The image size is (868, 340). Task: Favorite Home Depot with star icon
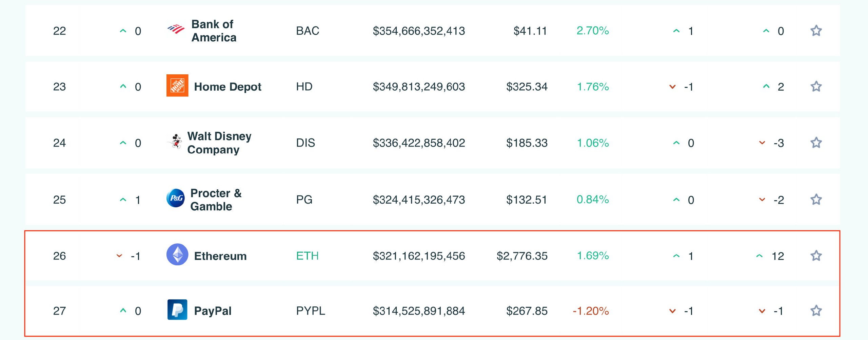(x=816, y=87)
